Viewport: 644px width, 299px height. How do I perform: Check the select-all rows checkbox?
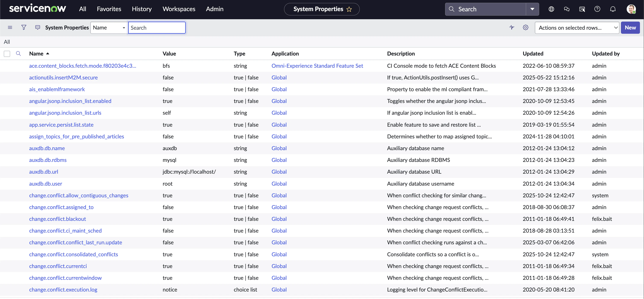tap(7, 54)
